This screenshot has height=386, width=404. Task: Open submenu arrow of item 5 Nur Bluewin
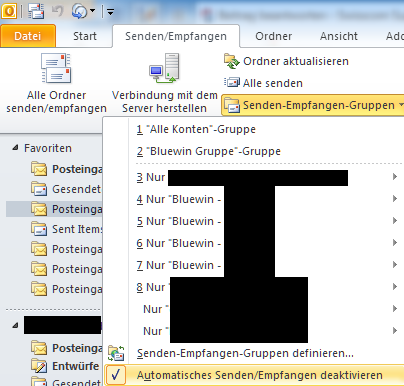tap(395, 221)
